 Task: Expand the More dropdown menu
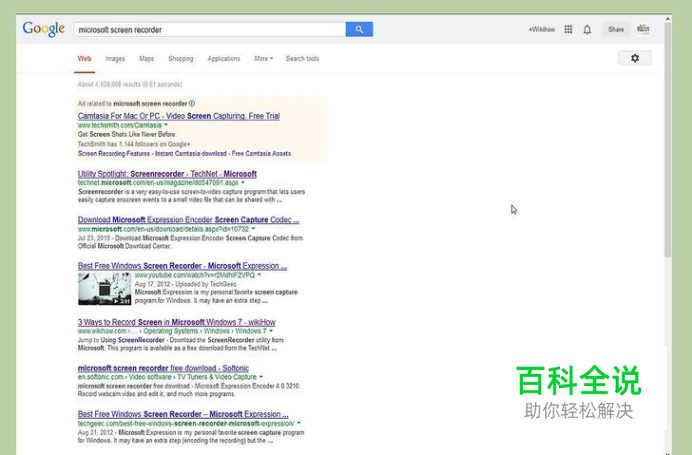click(x=263, y=59)
